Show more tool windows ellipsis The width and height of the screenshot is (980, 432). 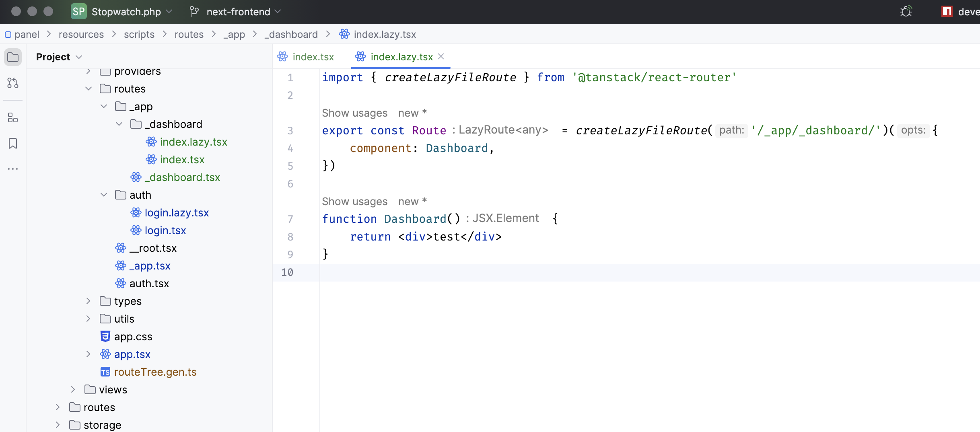pos(13,169)
